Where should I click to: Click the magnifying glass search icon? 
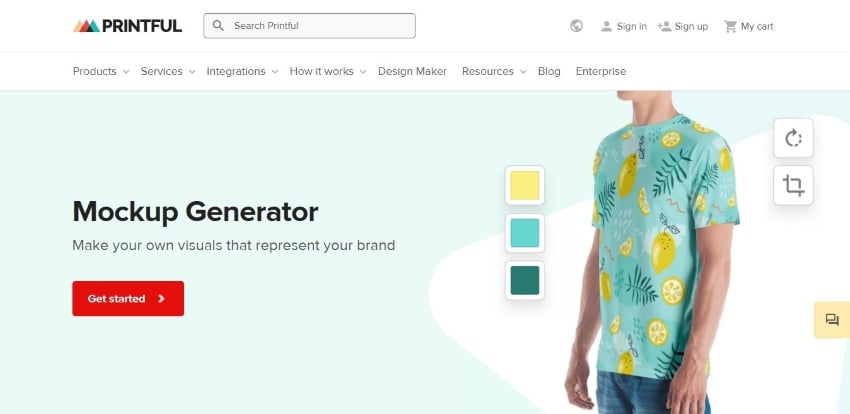(x=218, y=25)
